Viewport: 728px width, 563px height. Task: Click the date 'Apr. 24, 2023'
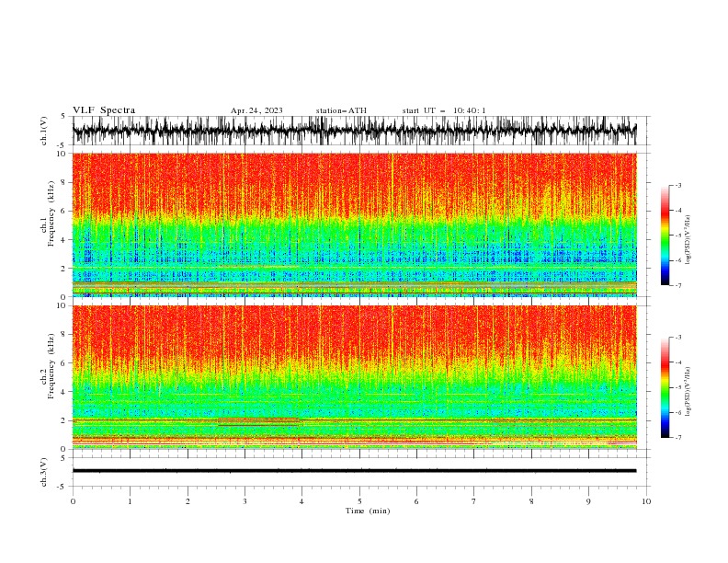click(x=256, y=110)
